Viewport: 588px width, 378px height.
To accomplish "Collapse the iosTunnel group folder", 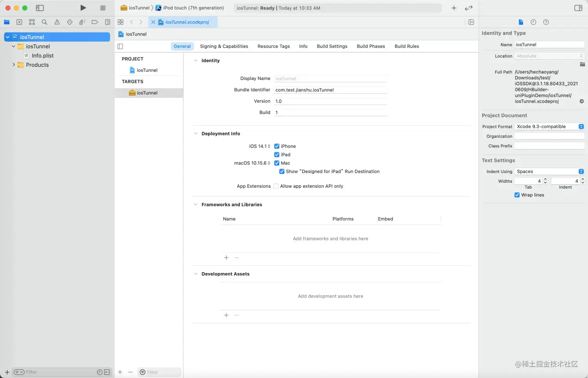I will [x=14, y=46].
